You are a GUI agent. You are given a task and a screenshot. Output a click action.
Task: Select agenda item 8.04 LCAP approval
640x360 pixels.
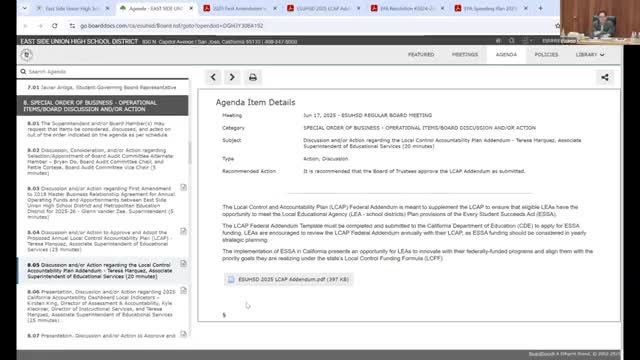click(x=100, y=241)
